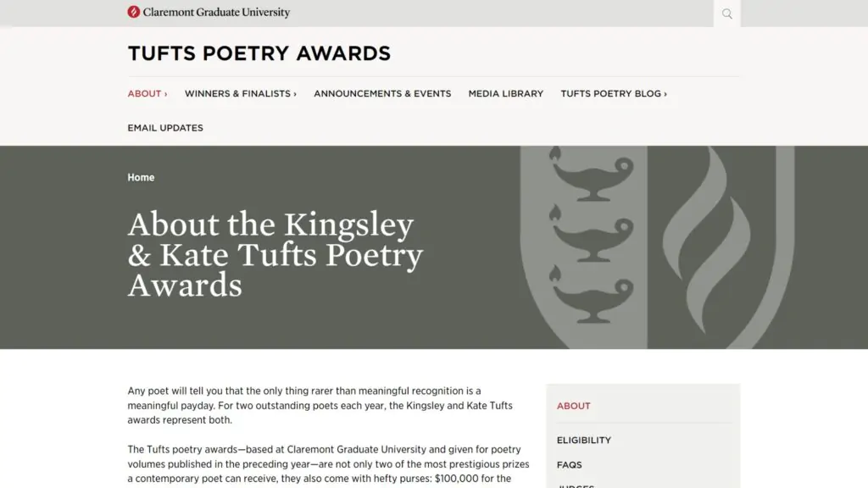The width and height of the screenshot is (868, 488).
Task: Expand the TUFTS POETRY BLOG menu
Action: click(614, 94)
